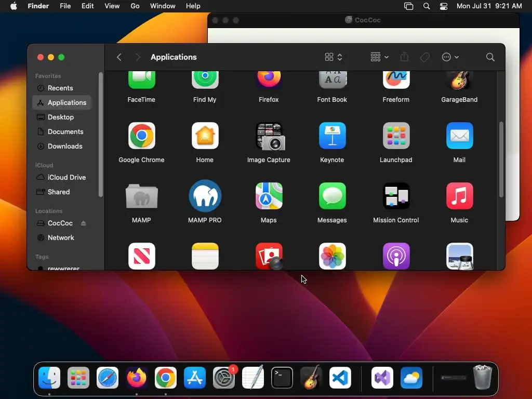
Task: Click the CocCoc window title bar
Action: point(363,20)
